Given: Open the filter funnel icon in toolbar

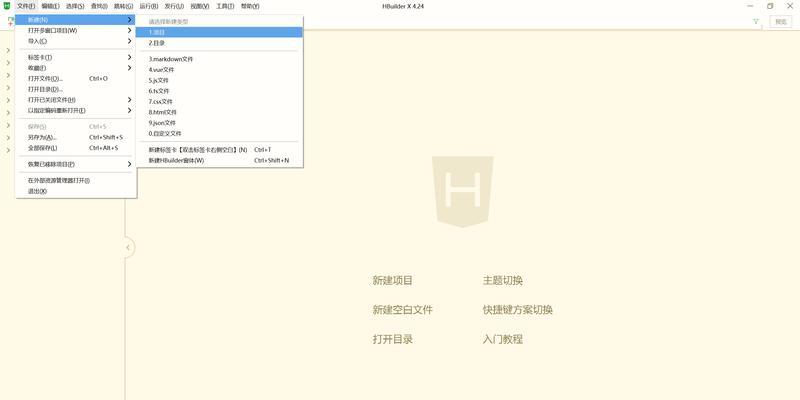Looking at the screenshot, I should point(756,21).
